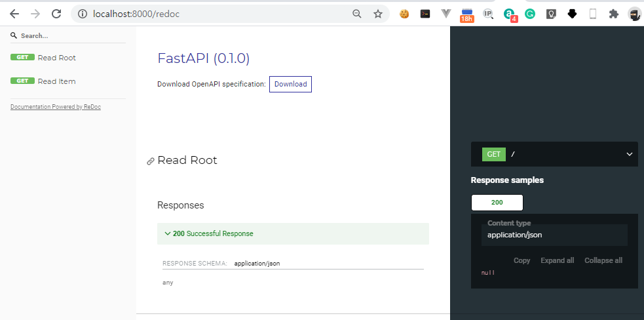This screenshot has height=320, width=644.
Task: Click the application/json response schema label
Action: tap(257, 263)
